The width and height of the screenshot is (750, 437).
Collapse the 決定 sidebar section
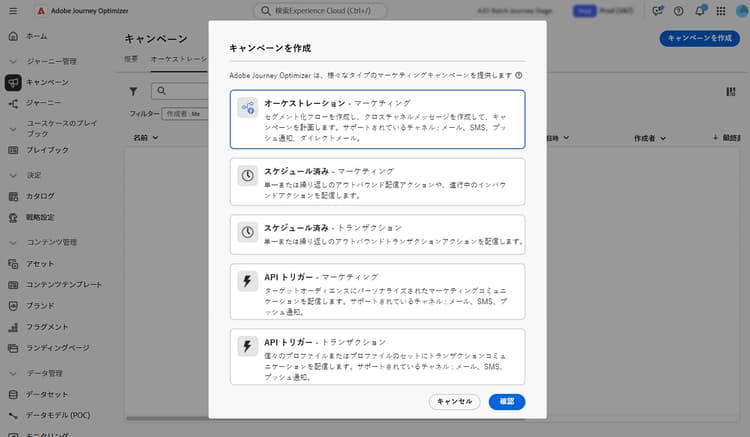(13, 175)
